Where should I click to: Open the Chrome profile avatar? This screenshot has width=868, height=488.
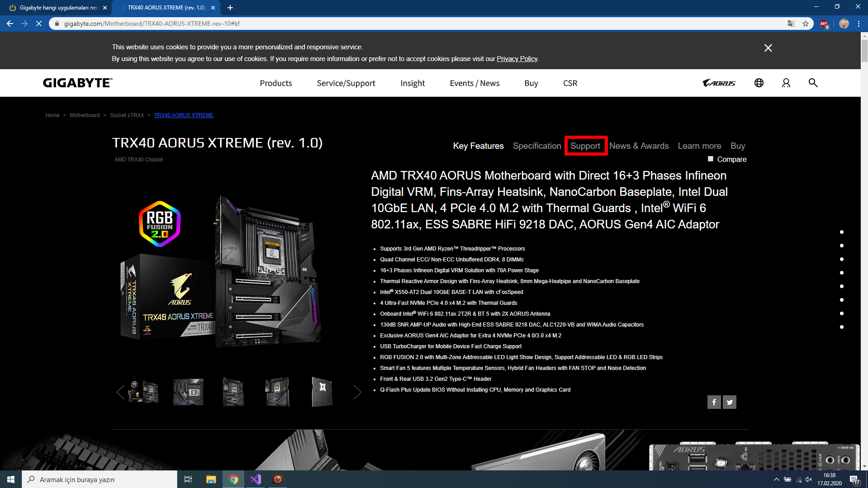(x=844, y=24)
